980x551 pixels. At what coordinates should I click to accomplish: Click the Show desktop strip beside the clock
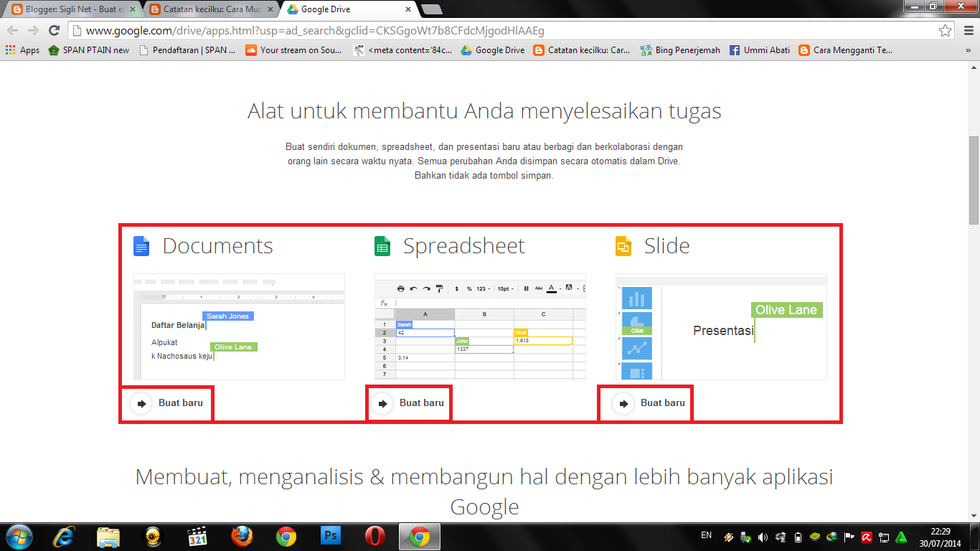coord(975,537)
